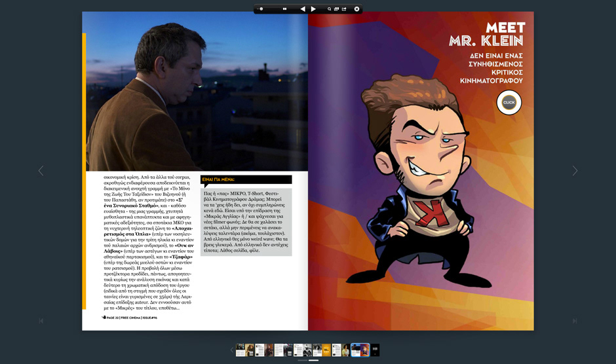This screenshot has height=364, width=616.
Task: Open the first spread thumbnail in strip
Action: click(x=244, y=350)
